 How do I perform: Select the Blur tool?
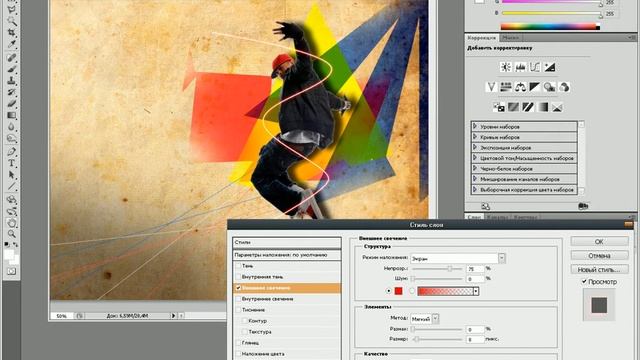[12, 127]
